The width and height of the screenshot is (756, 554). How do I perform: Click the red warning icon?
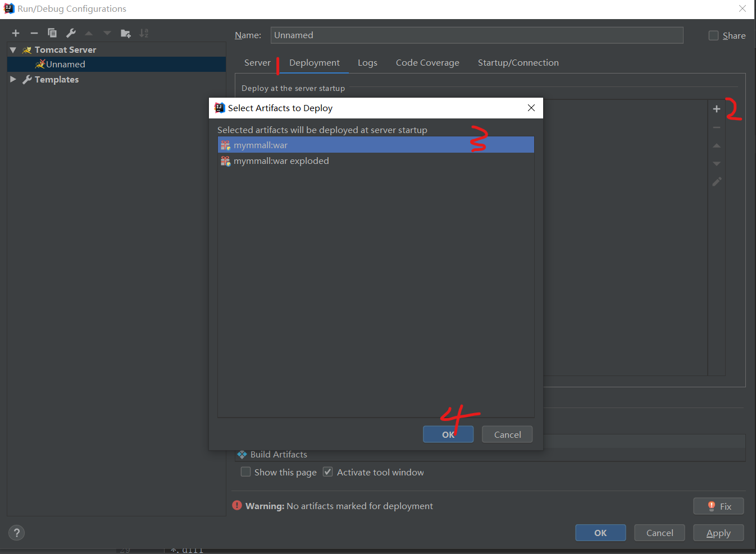(237, 505)
